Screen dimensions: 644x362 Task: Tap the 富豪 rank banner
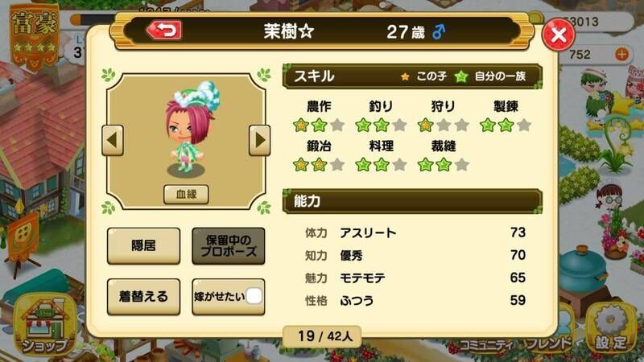click(x=35, y=35)
